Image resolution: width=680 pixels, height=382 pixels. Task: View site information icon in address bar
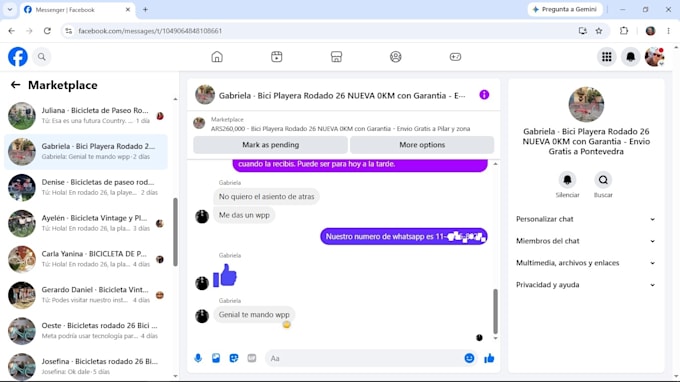[x=69, y=31]
